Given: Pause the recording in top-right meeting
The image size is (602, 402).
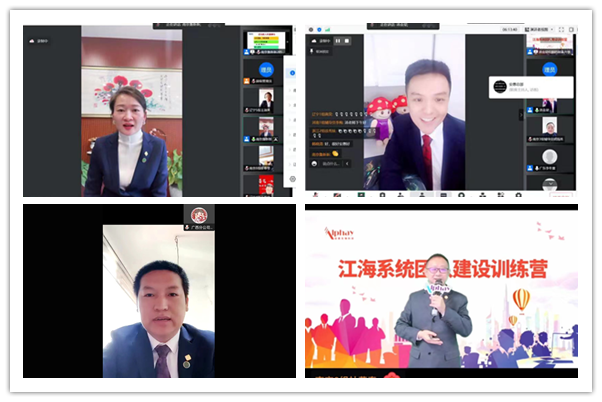Looking at the screenshot, I should pos(337,40).
